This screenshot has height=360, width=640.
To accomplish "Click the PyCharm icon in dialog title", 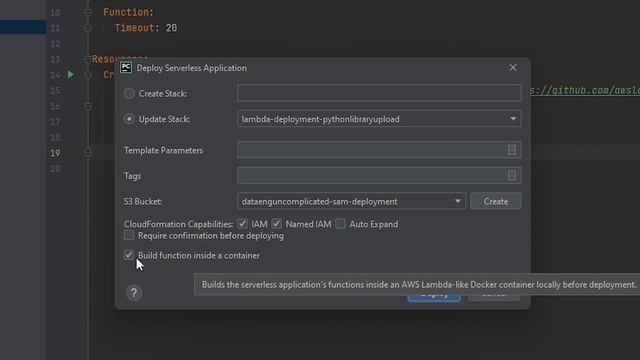I will coord(126,68).
